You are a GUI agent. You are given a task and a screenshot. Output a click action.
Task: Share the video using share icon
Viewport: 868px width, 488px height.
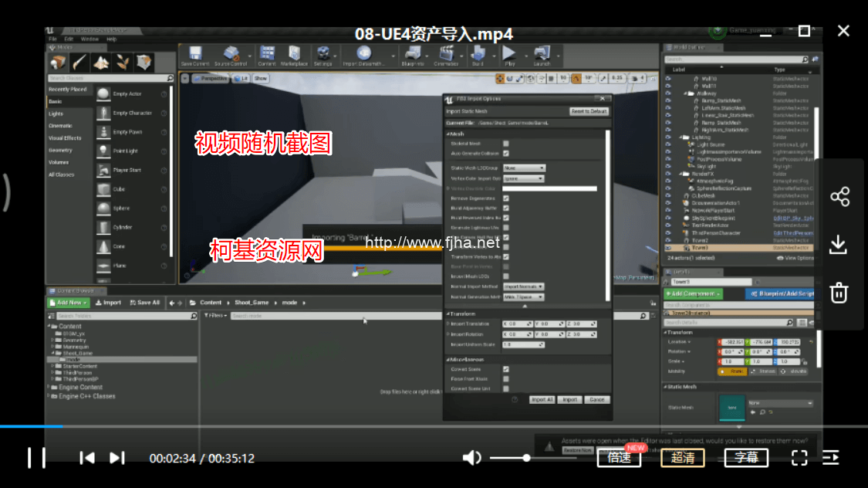[x=839, y=197]
